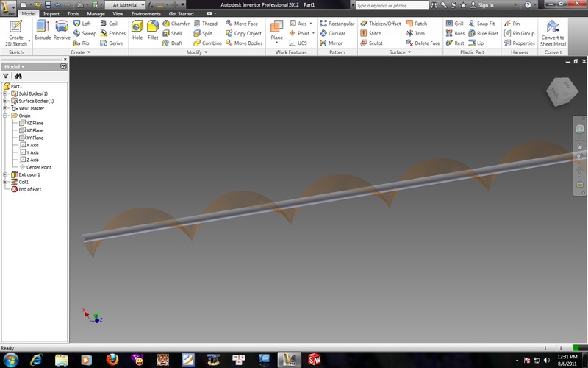Activate the Thicken/Offset surface tool
Viewport: 588px width, 368px height.
(380, 24)
